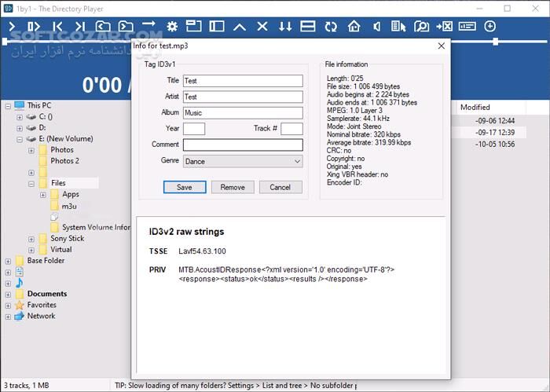Open the Genre dropdown

click(242, 161)
